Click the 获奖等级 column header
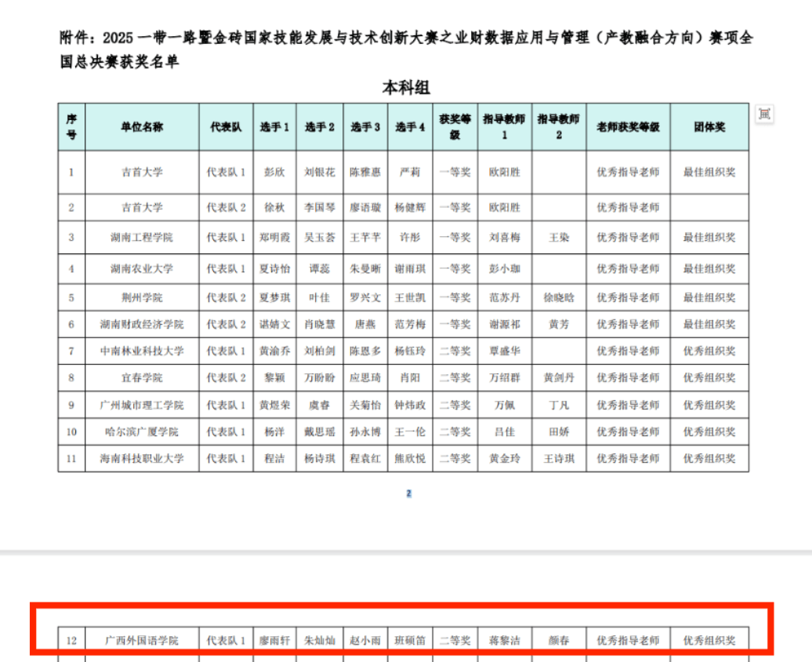Image resolution: width=812 pixels, height=662 pixels. point(455,127)
